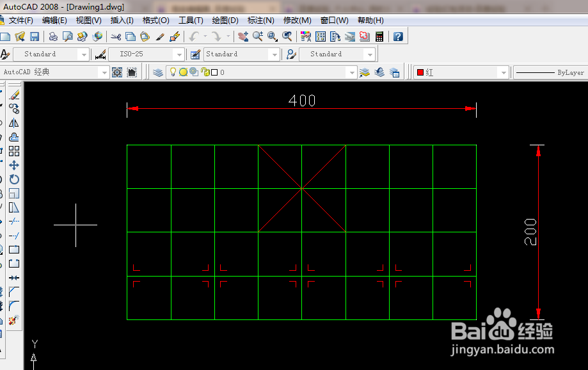Click the Zoom Previous icon
The height and width of the screenshot is (370, 588).
(x=287, y=36)
